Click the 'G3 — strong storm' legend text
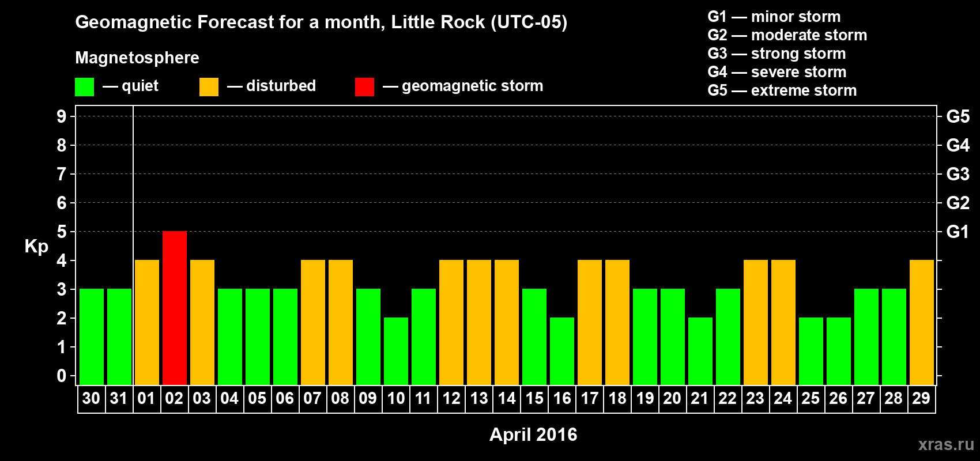This screenshot has height=461, width=980. pos(777,54)
